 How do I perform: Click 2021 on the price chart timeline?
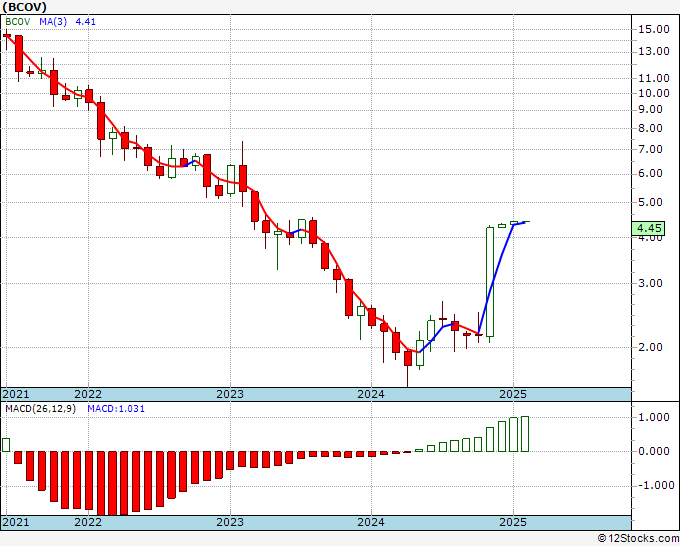(x=16, y=394)
